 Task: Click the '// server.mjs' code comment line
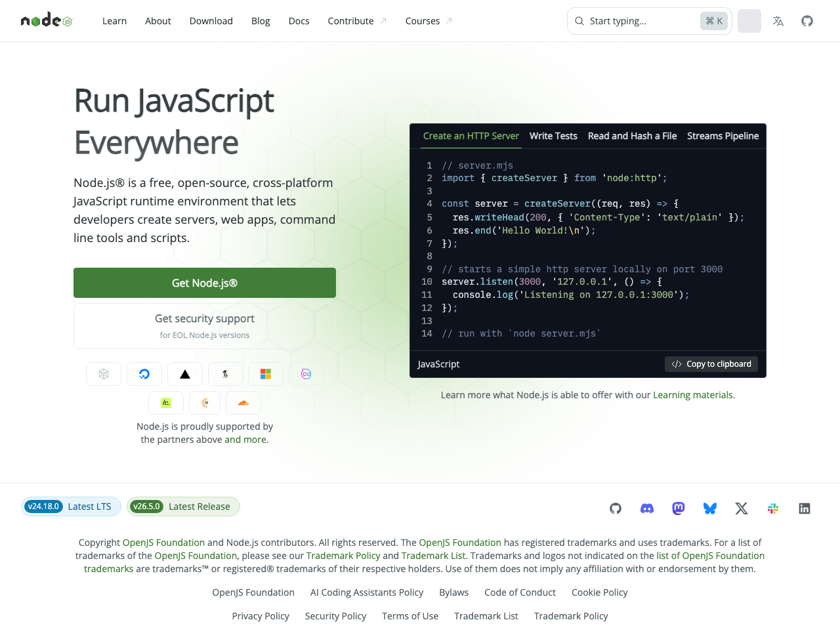point(478,165)
